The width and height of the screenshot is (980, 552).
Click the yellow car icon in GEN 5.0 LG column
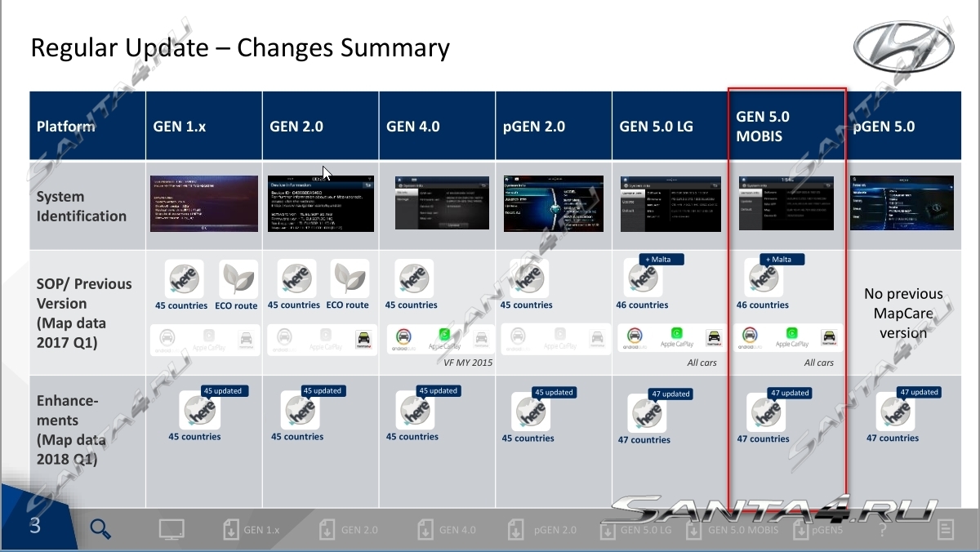point(714,336)
